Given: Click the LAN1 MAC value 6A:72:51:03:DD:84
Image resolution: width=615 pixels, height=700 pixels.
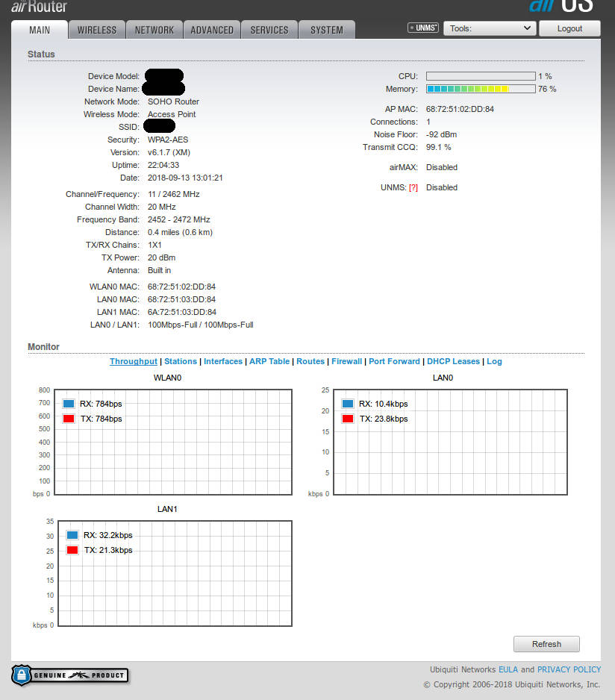Looking at the screenshot, I should 182,312.
